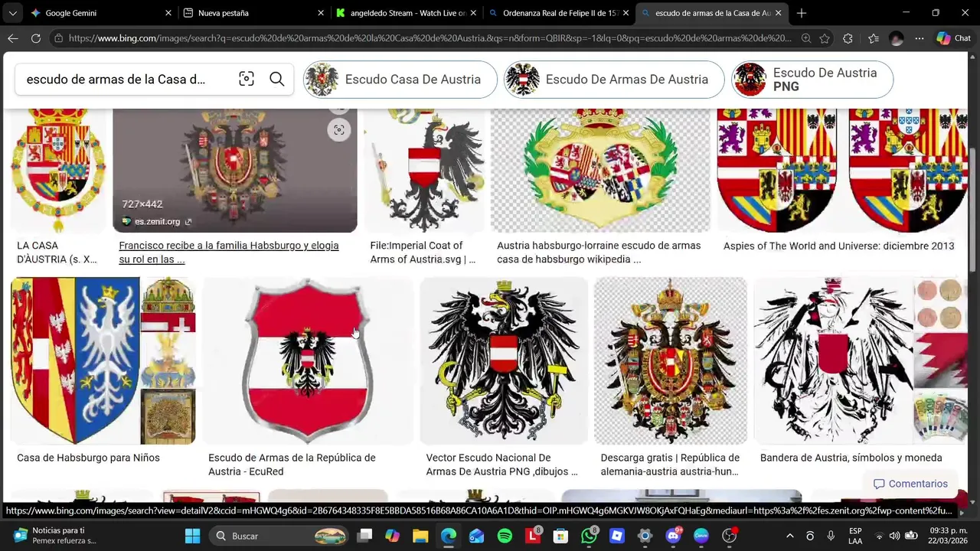Open Task View on taskbar
The height and width of the screenshot is (551, 980).
[365, 536]
